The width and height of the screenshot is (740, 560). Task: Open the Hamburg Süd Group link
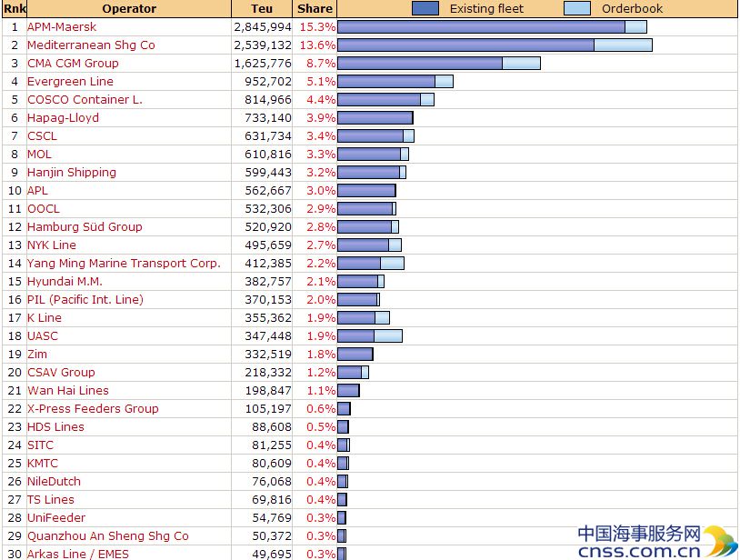click(x=85, y=227)
